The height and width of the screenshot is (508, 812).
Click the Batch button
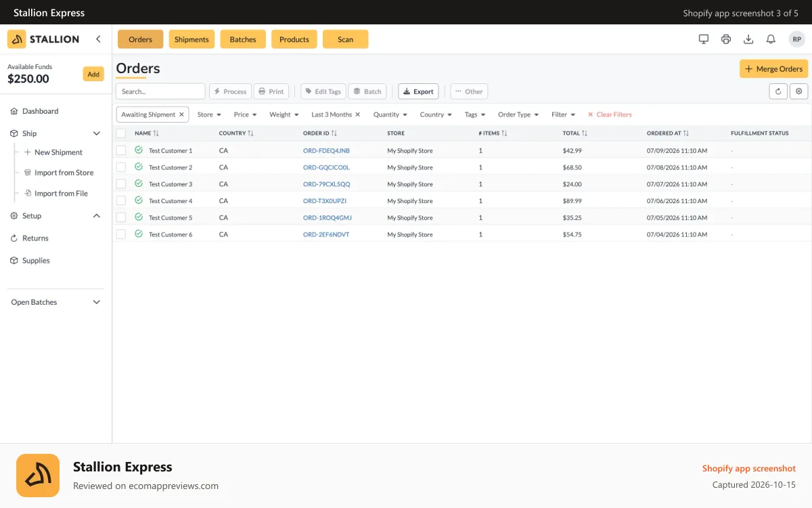click(367, 91)
